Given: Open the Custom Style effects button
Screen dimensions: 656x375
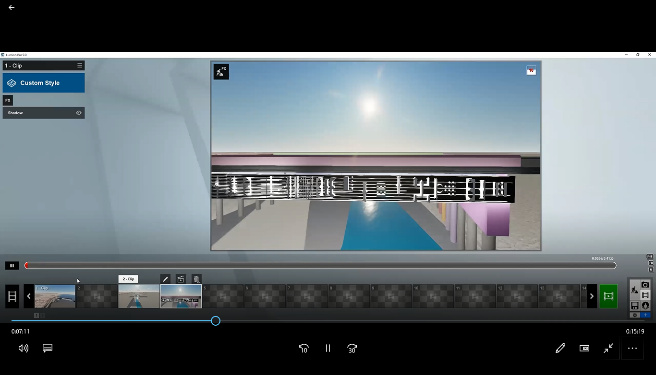Looking at the screenshot, I should tap(44, 83).
